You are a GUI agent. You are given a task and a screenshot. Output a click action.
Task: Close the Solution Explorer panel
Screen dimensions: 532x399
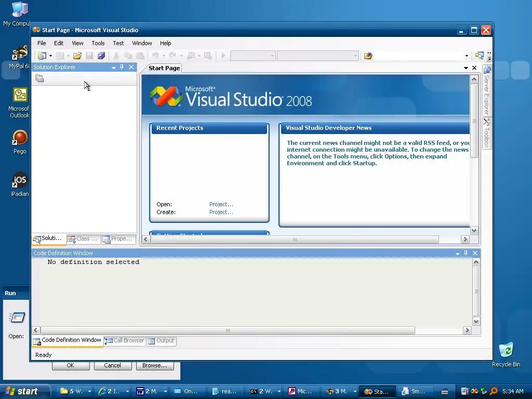(x=131, y=67)
